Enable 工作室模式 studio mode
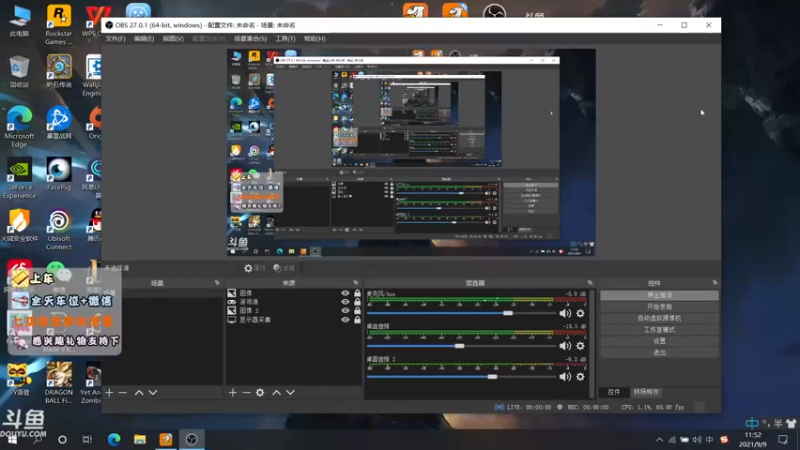Screen dimensions: 800x450 point(659,330)
